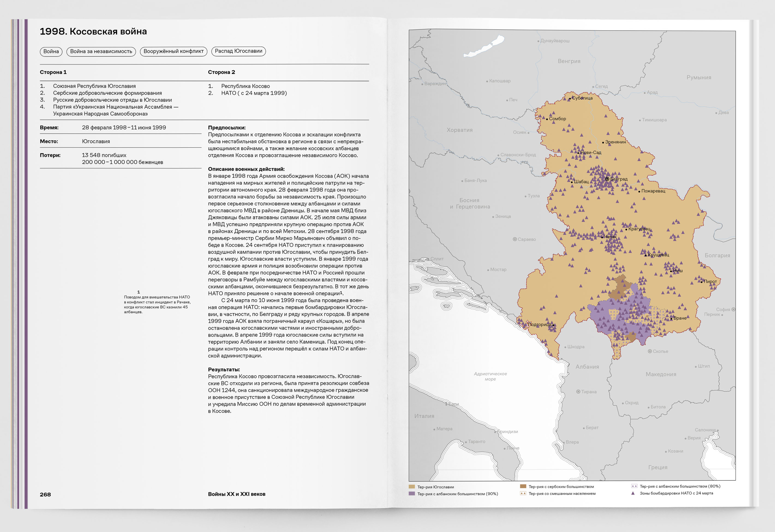The height and width of the screenshot is (532, 775).
Task: Click the Tirana capital circle marker
Action: pos(578,391)
